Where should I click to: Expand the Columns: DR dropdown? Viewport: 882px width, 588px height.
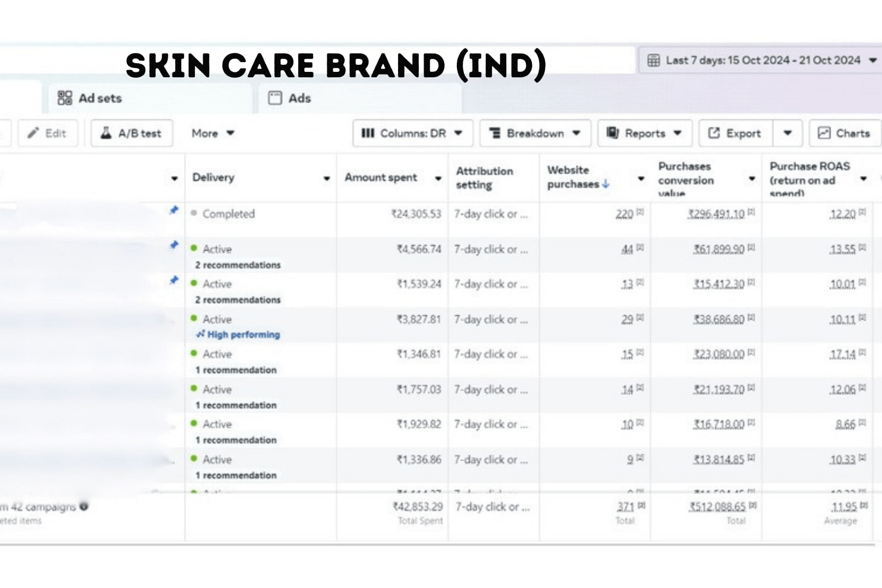(412, 133)
